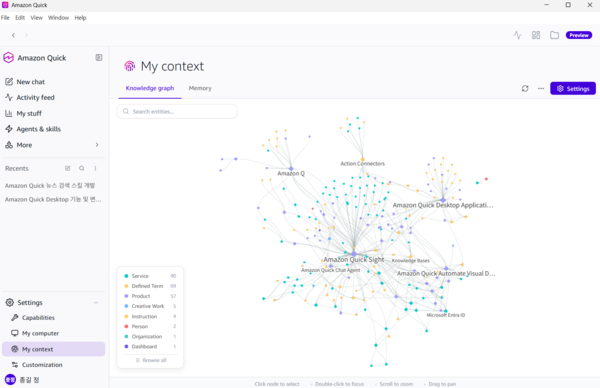Screen dimensions: 600x388
Task: Select Organization legend entry
Action: point(150,336)
